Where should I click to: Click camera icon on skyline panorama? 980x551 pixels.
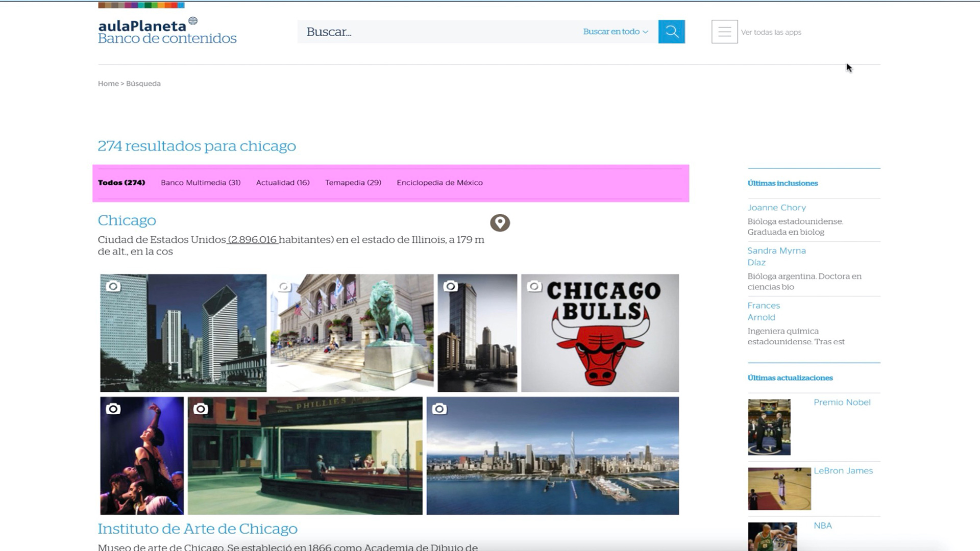click(439, 409)
